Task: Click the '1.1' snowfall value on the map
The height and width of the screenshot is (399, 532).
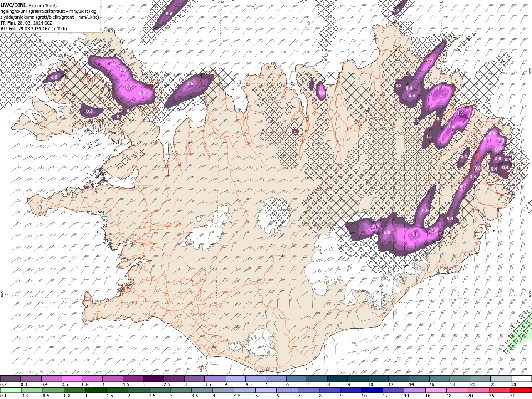Action: pos(415,234)
